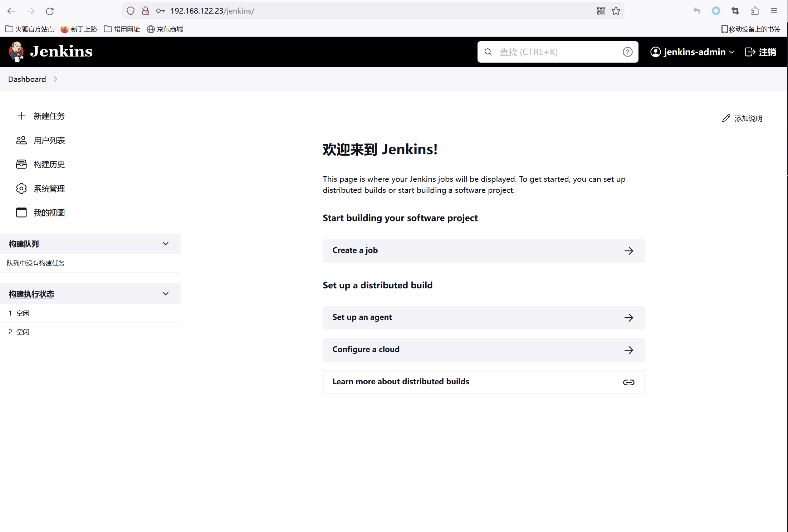Click Learn more about distributed builds link

(484, 382)
